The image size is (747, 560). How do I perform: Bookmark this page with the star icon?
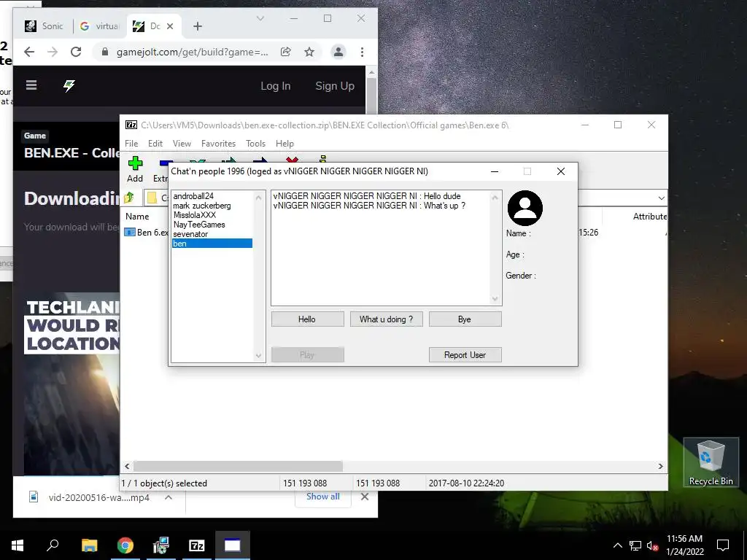309,52
